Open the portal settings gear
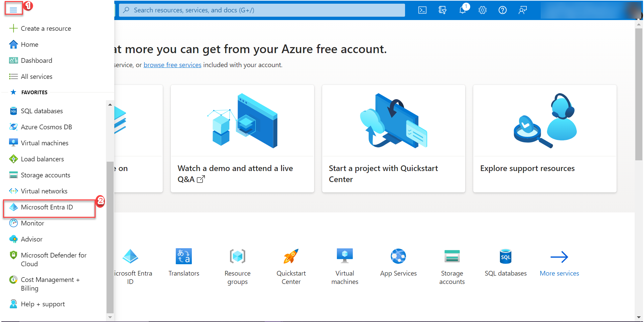 pyautogui.click(x=482, y=10)
